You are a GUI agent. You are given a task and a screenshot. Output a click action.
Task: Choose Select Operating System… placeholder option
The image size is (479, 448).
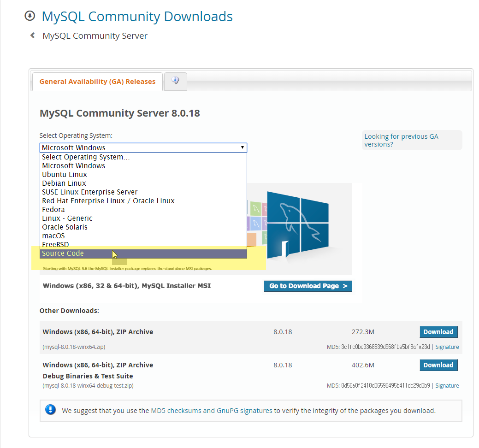[143, 157]
